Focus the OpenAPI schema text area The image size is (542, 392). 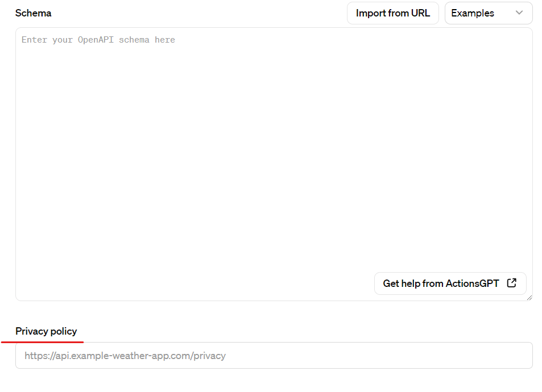coord(274,164)
